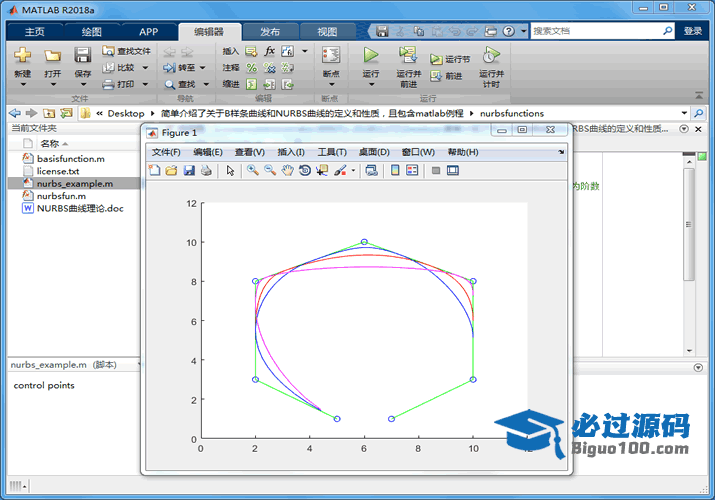Click the link plot icon
The image size is (715, 500).
[x=372, y=170]
